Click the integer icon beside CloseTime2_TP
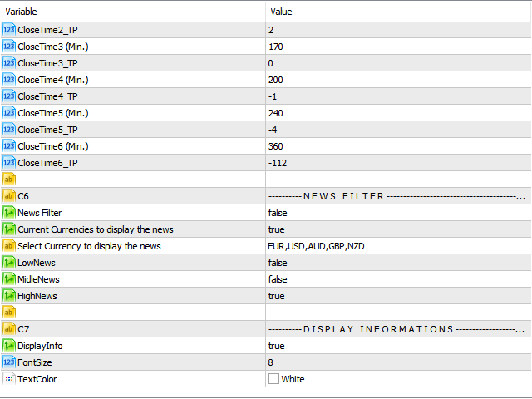Viewport: 532px width, 399px height. (x=9, y=30)
